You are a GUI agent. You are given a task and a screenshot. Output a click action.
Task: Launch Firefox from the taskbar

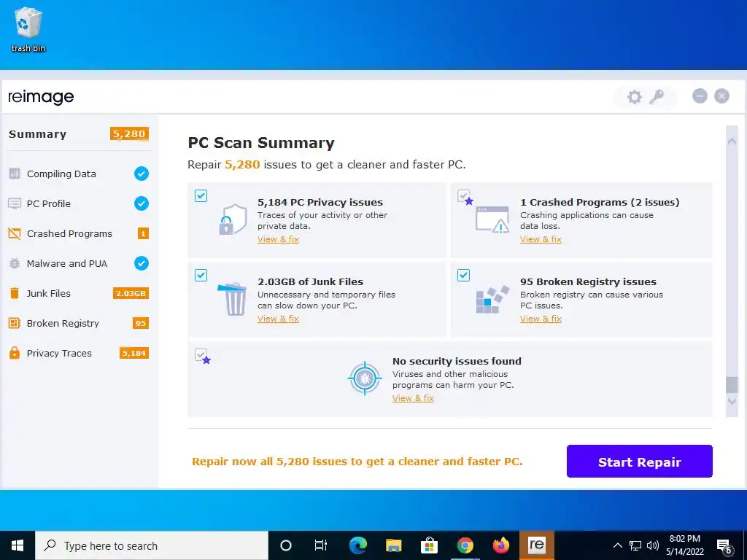coord(500,545)
